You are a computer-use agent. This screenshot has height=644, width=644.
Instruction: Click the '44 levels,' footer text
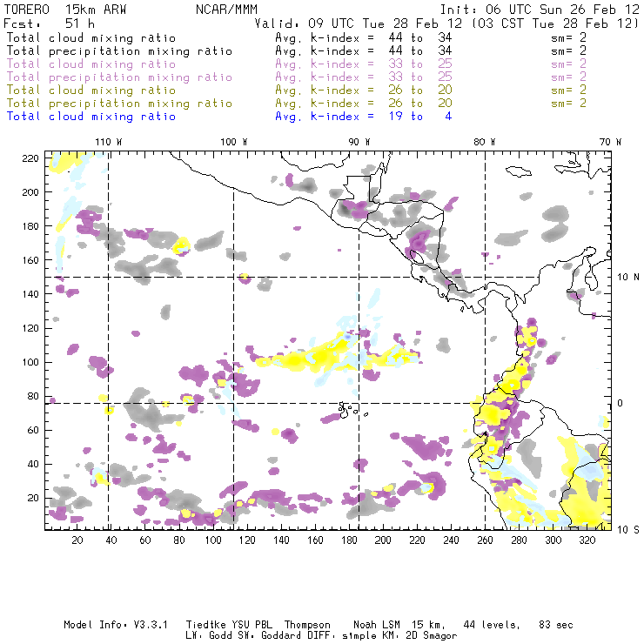[492, 625]
